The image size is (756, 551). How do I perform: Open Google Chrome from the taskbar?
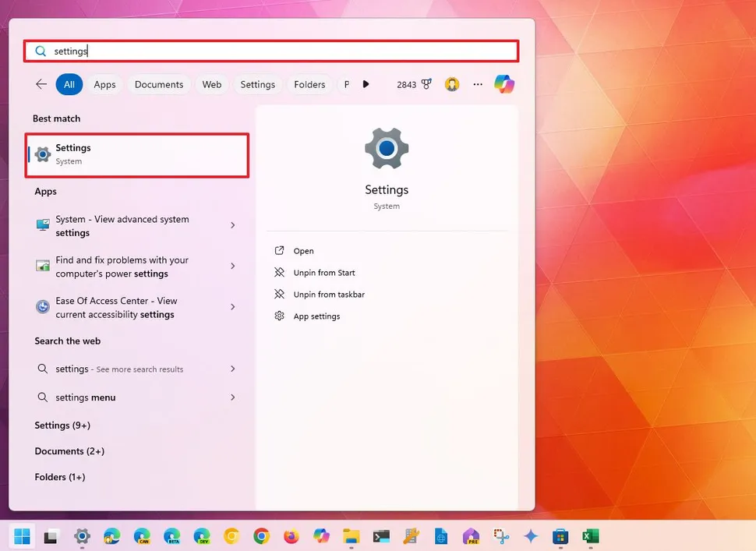261,537
